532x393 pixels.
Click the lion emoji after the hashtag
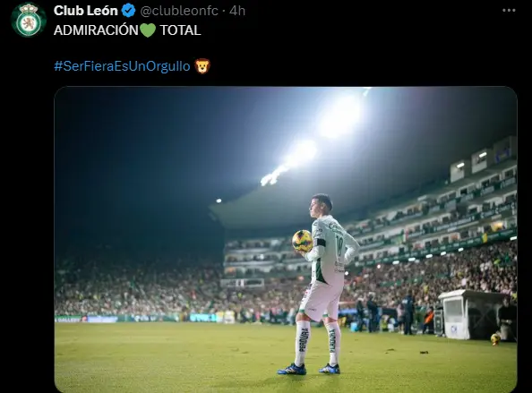(202, 65)
